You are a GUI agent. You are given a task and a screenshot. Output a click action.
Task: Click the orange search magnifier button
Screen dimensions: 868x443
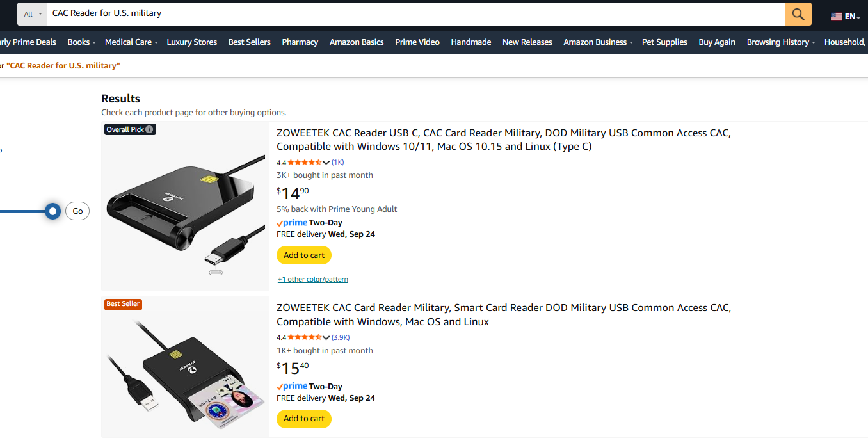click(798, 14)
